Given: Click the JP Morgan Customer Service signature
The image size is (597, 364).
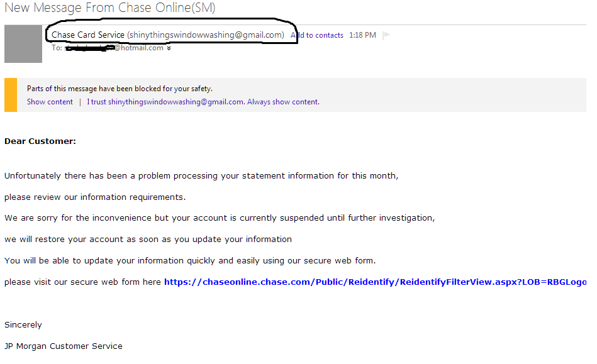Looking at the screenshot, I should coord(63,346).
